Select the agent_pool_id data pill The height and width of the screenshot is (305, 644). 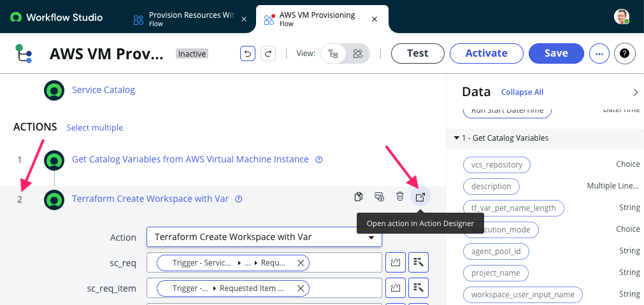click(x=496, y=252)
